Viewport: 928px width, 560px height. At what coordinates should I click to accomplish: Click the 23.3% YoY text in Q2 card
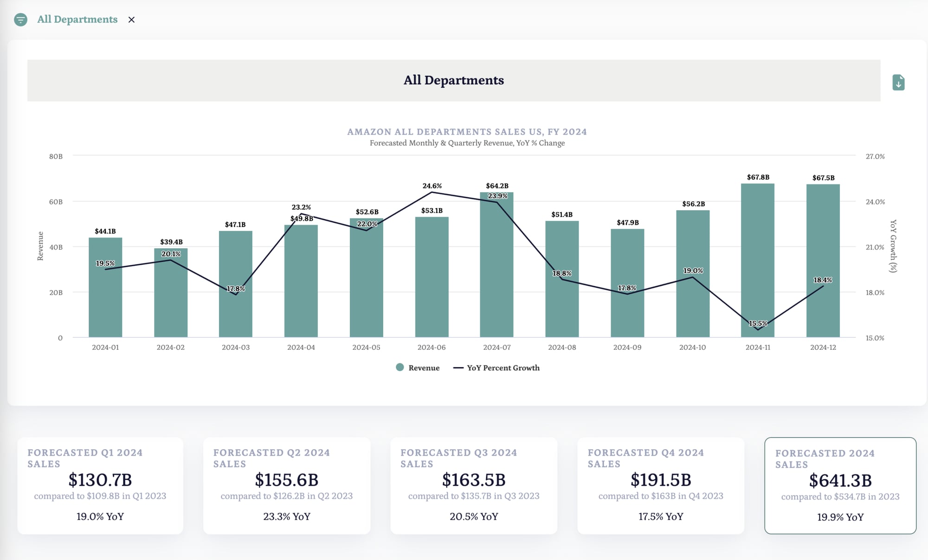coord(287,516)
